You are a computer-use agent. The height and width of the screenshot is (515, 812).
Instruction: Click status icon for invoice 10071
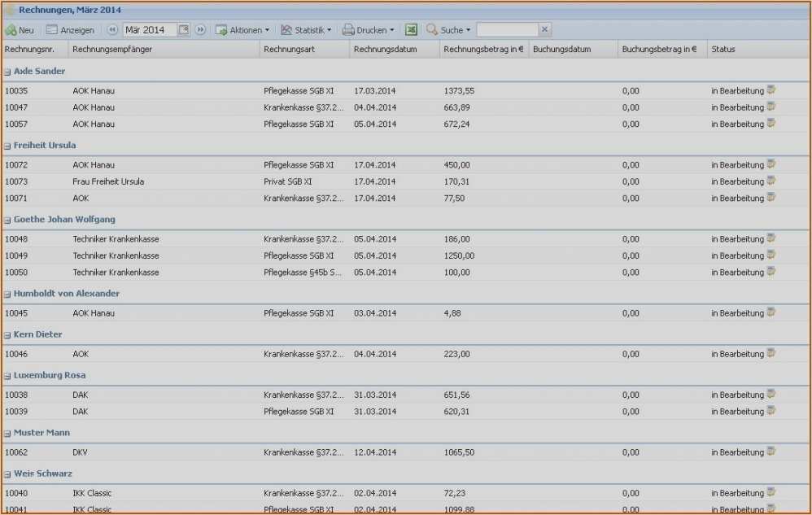coord(771,197)
